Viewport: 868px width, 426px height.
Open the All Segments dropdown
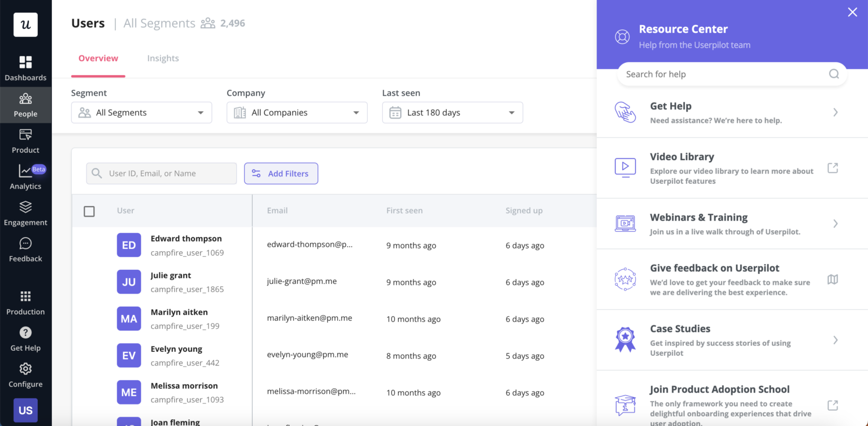tap(141, 113)
